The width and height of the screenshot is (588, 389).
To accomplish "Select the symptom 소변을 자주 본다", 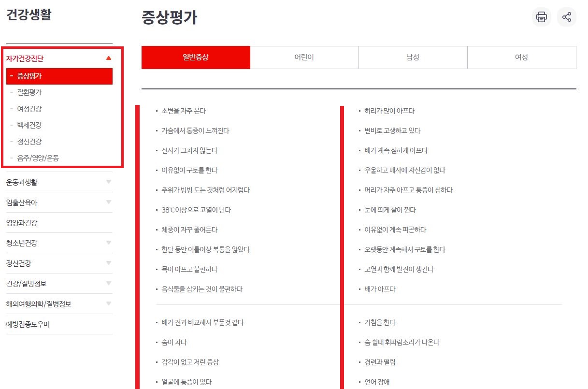I will 184,111.
